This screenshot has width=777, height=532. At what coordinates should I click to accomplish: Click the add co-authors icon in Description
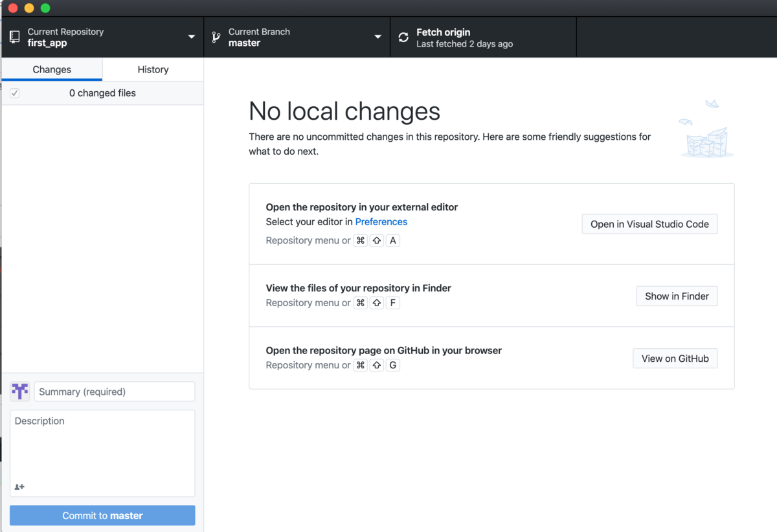19,487
